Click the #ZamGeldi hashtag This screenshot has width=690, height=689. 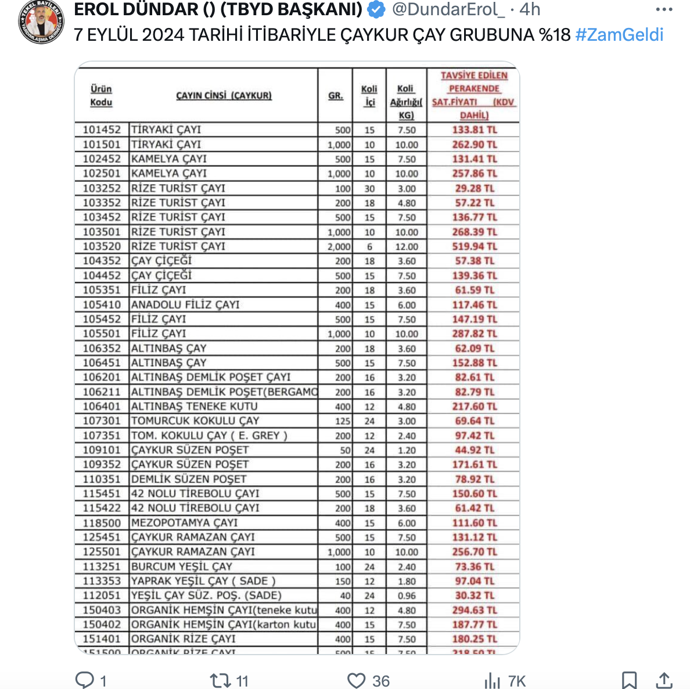click(x=619, y=35)
